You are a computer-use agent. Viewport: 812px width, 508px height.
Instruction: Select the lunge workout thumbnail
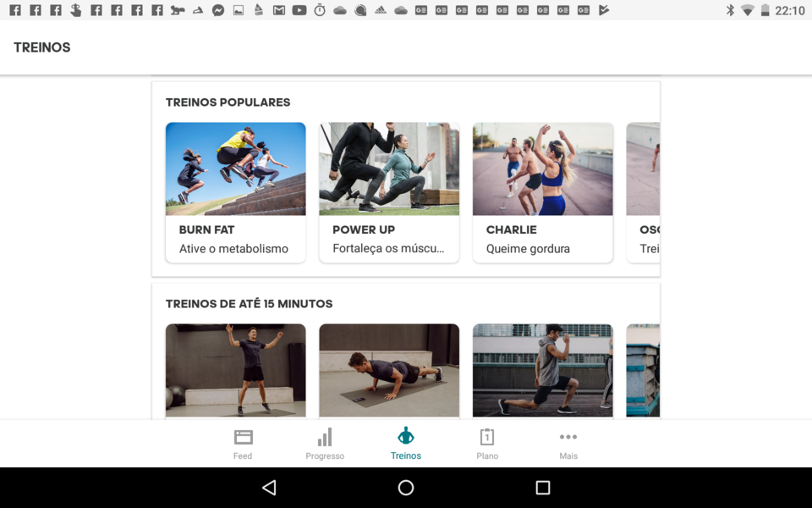(542, 370)
